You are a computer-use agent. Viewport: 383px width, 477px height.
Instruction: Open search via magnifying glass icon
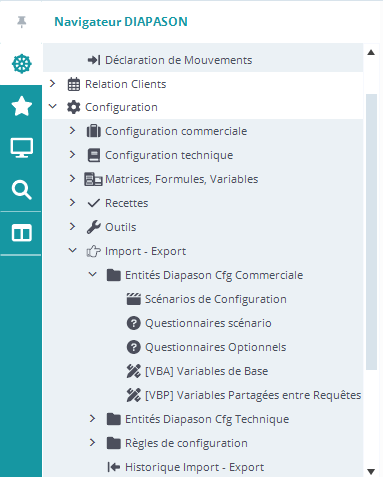coord(22,190)
